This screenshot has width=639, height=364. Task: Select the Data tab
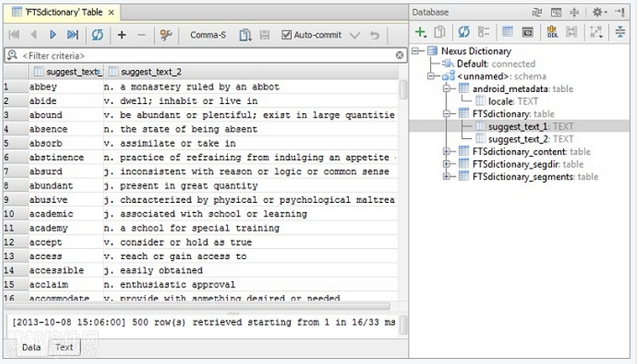32,347
